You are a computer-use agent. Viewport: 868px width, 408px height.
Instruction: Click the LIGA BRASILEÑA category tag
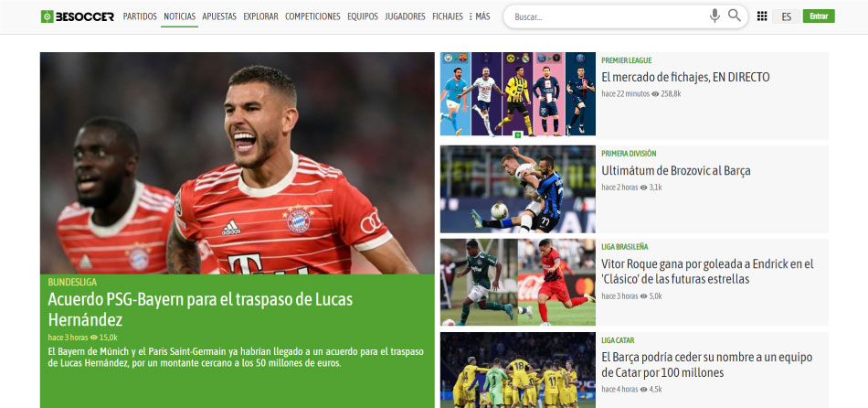624,247
